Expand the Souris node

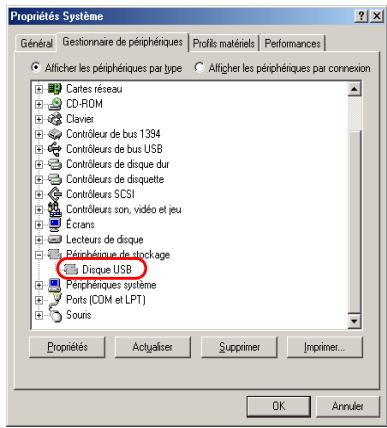click(39, 315)
